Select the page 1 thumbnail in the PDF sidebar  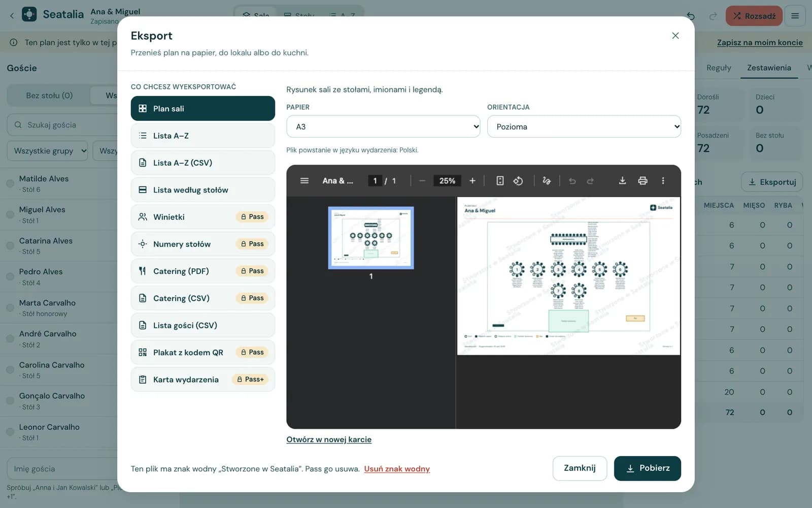click(371, 238)
